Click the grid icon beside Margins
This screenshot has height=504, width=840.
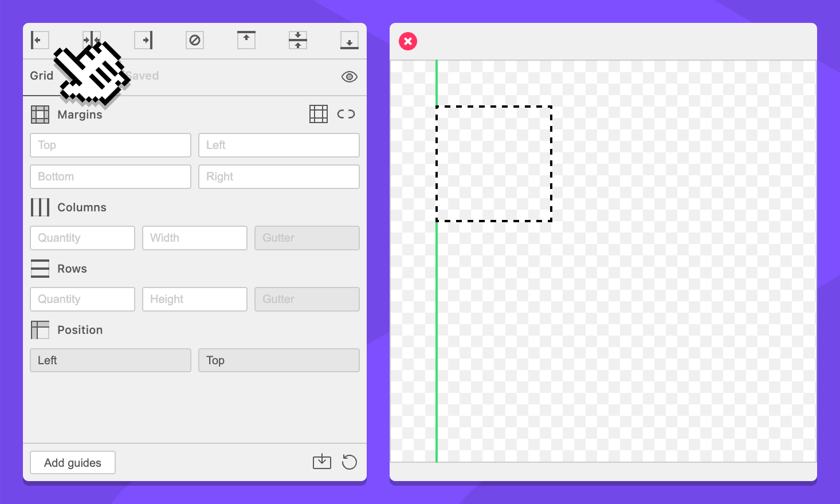point(319,114)
